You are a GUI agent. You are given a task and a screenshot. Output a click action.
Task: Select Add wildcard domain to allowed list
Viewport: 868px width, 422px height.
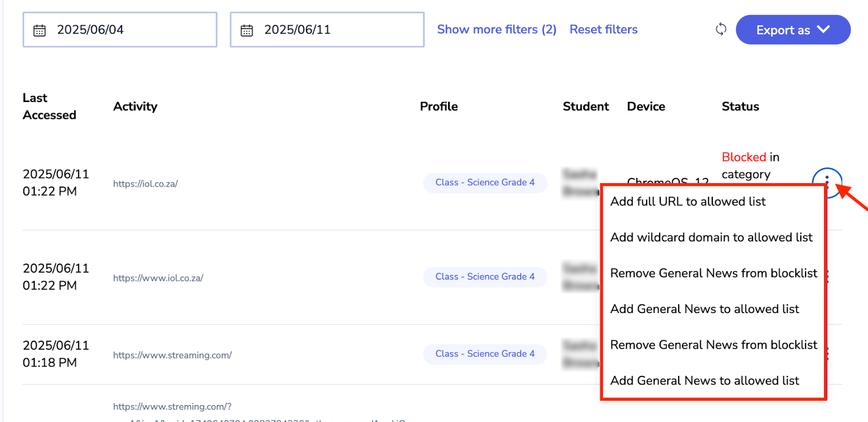(x=711, y=238)
